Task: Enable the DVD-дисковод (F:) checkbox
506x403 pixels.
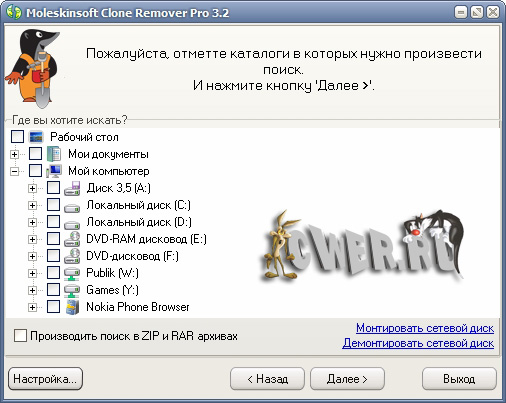Action: point(53,256)
